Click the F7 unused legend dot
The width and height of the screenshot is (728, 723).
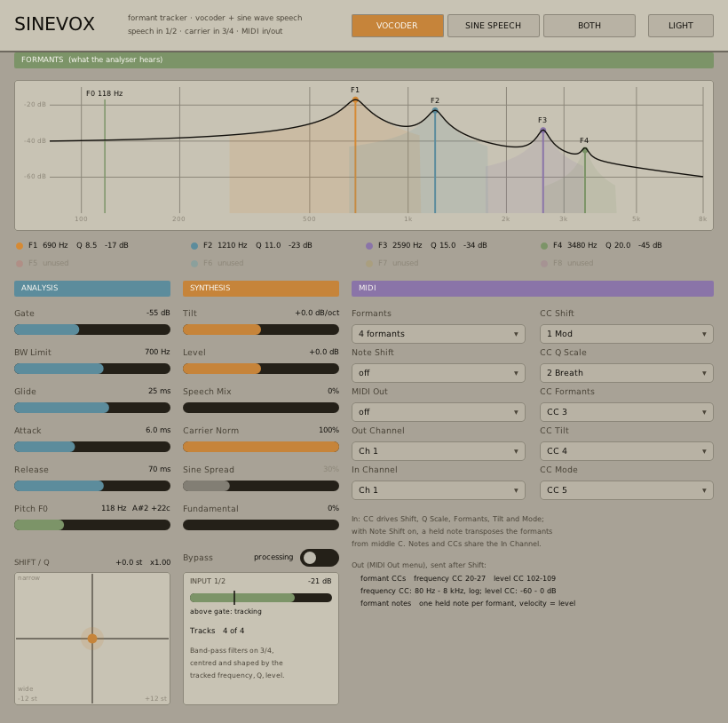[369, 264]
